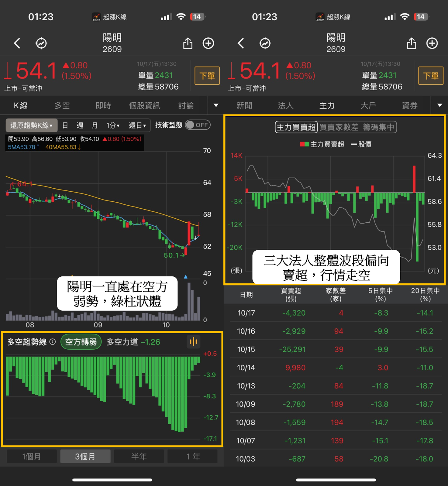Screen dimensions: 448x486
Task: Expand right screen tab list arrow
Action: 440,105
